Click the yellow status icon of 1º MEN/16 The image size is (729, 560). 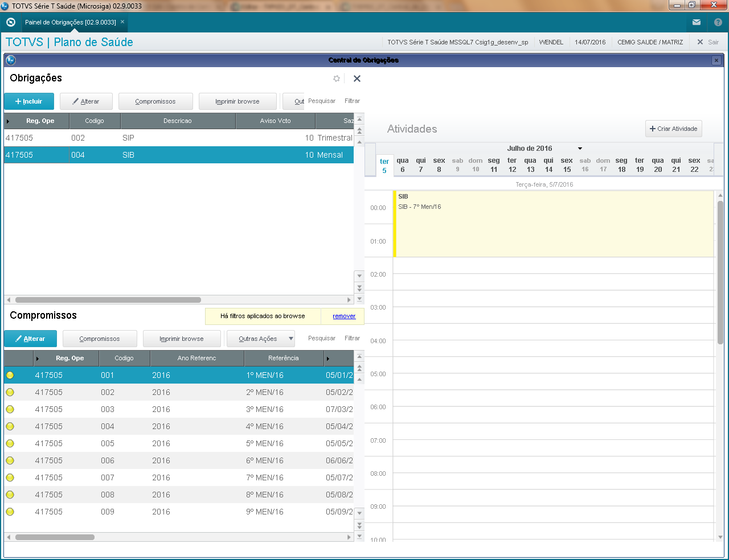pyautogui.click(x=10, y=375)
